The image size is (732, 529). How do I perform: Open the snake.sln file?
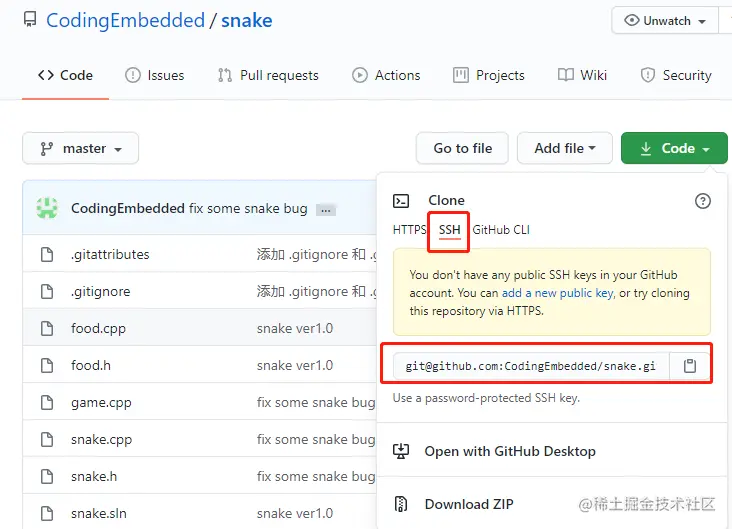point(99,514)
